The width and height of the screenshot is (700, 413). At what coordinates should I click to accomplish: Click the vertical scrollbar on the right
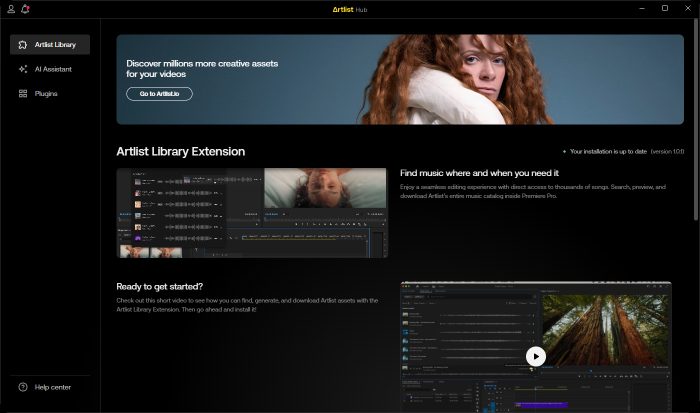[x=696, y=121]
